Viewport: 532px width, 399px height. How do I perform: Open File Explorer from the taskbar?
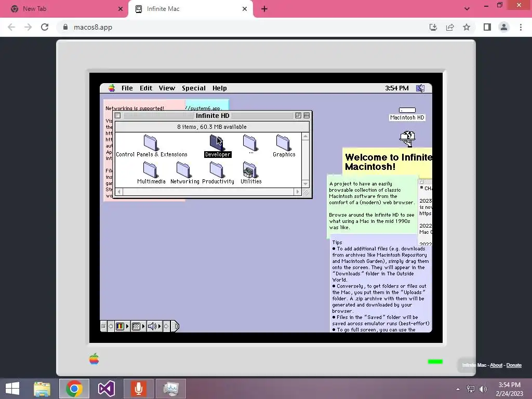click(42, 389)
